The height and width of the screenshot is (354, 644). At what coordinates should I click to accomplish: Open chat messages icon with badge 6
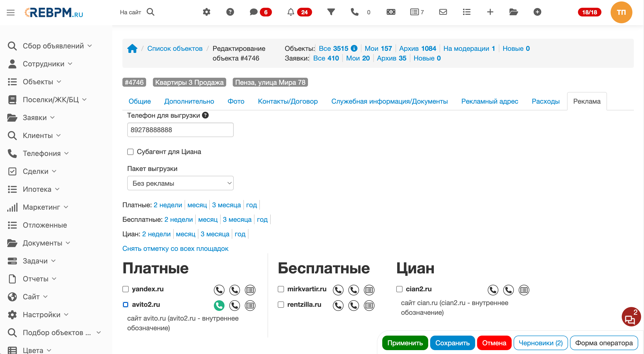(254, 12)
